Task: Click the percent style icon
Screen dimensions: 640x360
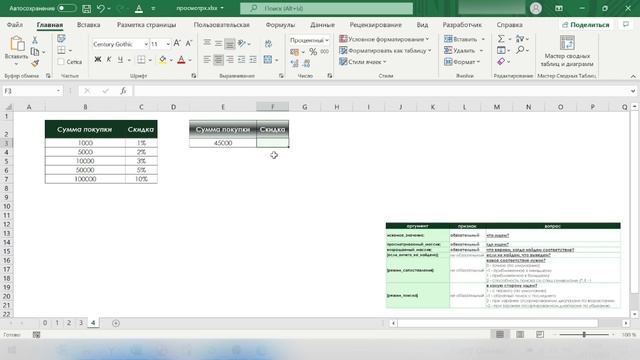Action: click(313, 51)
